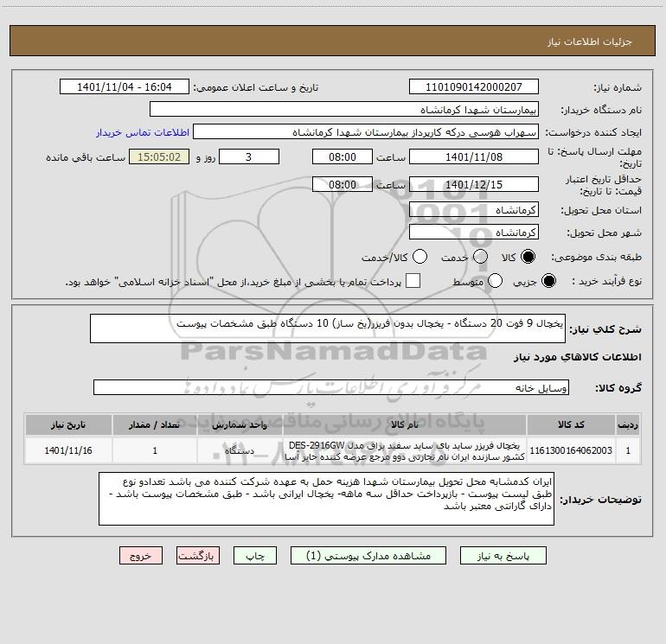Click the اطلاعات کالاهای مورد نیاز heading
Image resolution: width=666 pixels, height=644 pixels.
coord(578,357)
